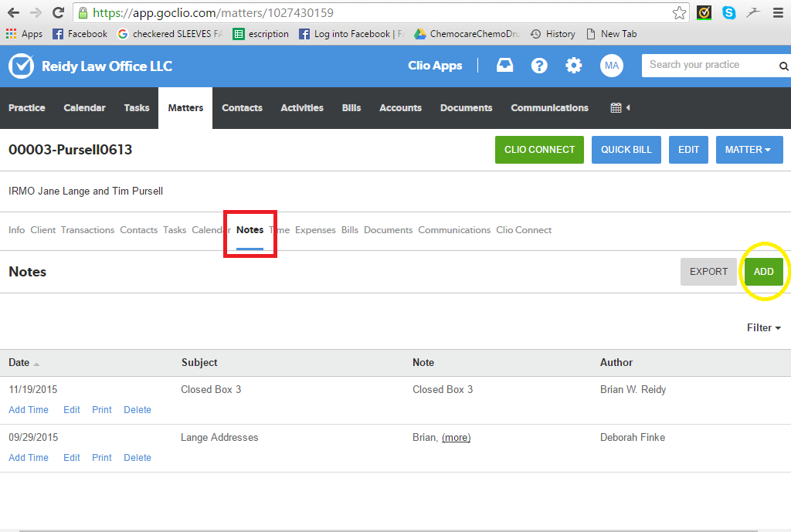Click the EDIT matter button

[688, 150]
